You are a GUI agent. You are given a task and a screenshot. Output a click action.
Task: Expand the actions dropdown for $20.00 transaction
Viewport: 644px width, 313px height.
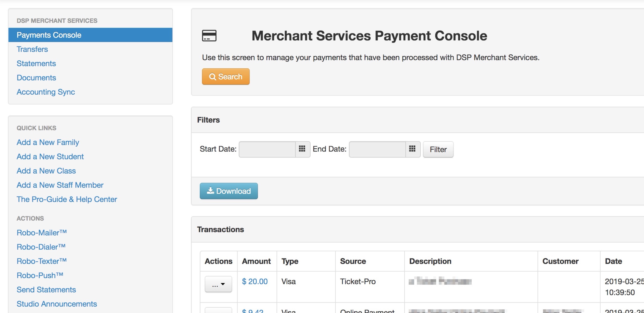pos(218,284)
